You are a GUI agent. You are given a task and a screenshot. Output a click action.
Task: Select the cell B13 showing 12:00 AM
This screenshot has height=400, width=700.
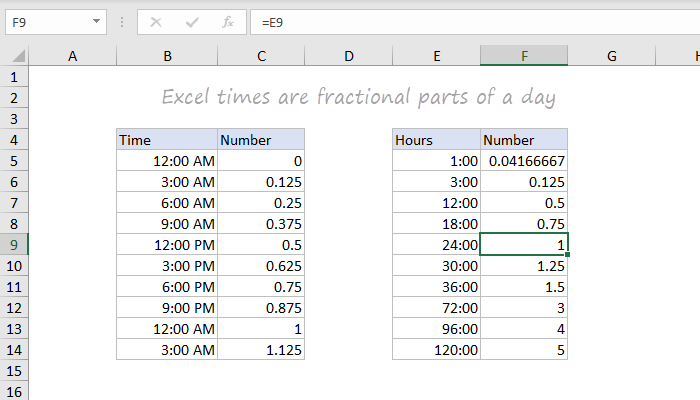pyautogui.click(x=167, y=329)
